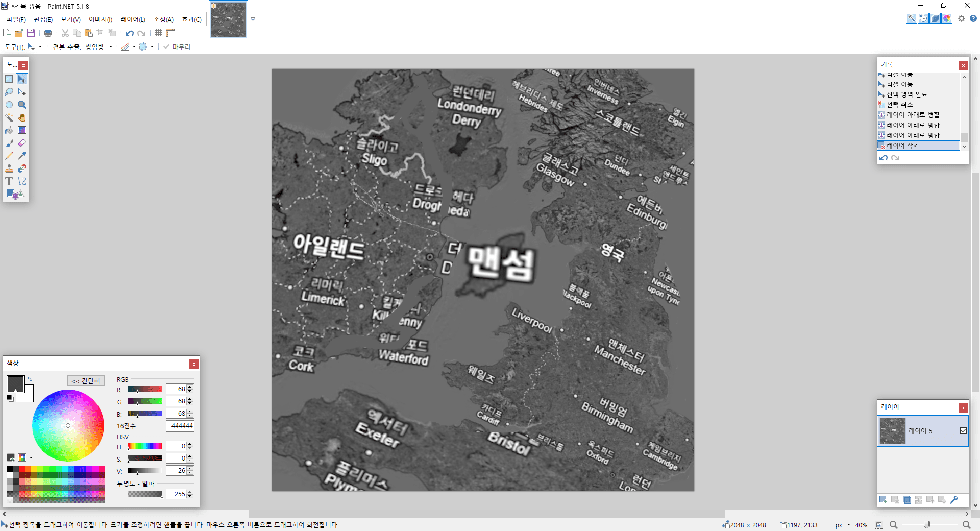
Task: Toggle visibility checkbox for 레이어 5
Action: 963,431
